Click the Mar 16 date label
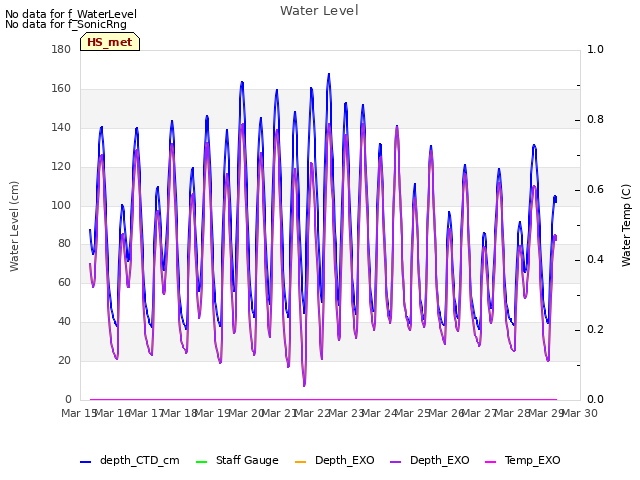The width and height of the screenshot is (640, 480). click(x=113, y=413)
